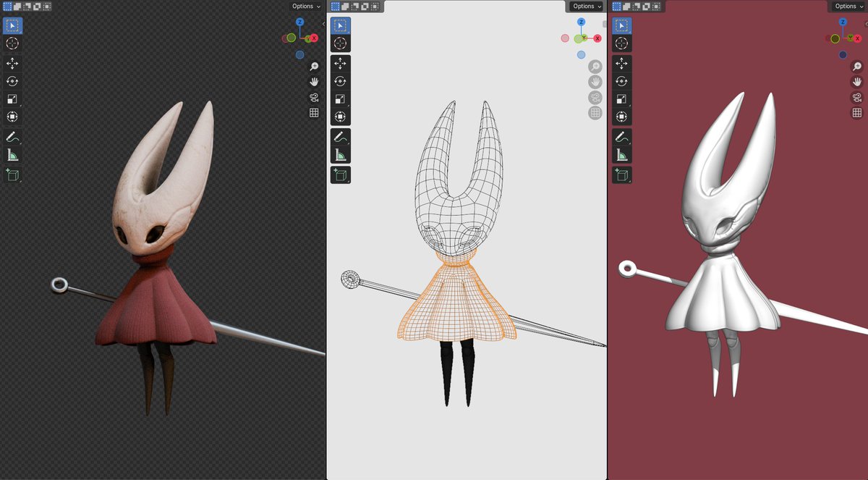Click the zoom magnifier in middle wireframe viewport
The image size is (868, 480).
click(x=595, y=66)
